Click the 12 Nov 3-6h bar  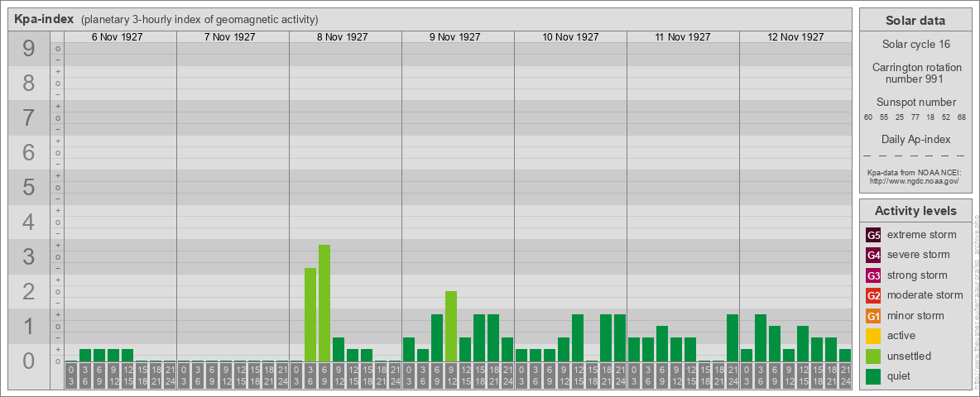(x=760, y=338)
